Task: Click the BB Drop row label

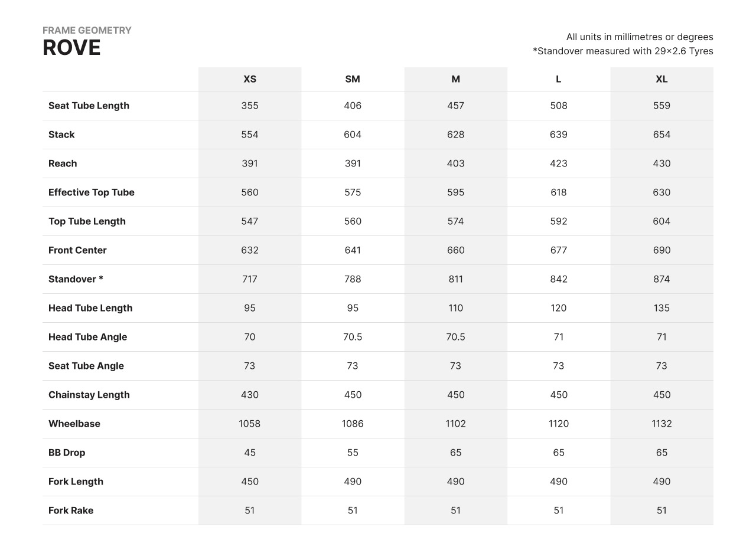Action: click(67, 453)
